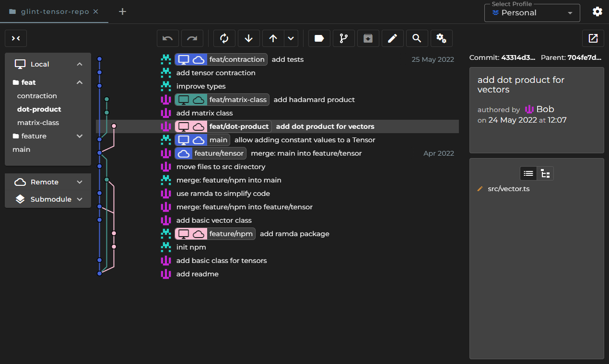Select the glint-tensor-repo tab

coord(54,11)
